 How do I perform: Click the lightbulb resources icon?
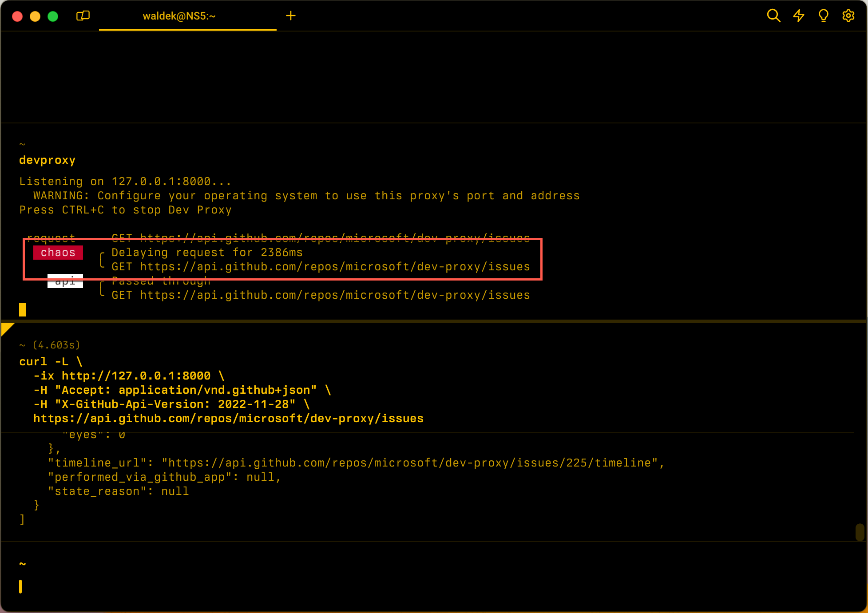[823, 16]
